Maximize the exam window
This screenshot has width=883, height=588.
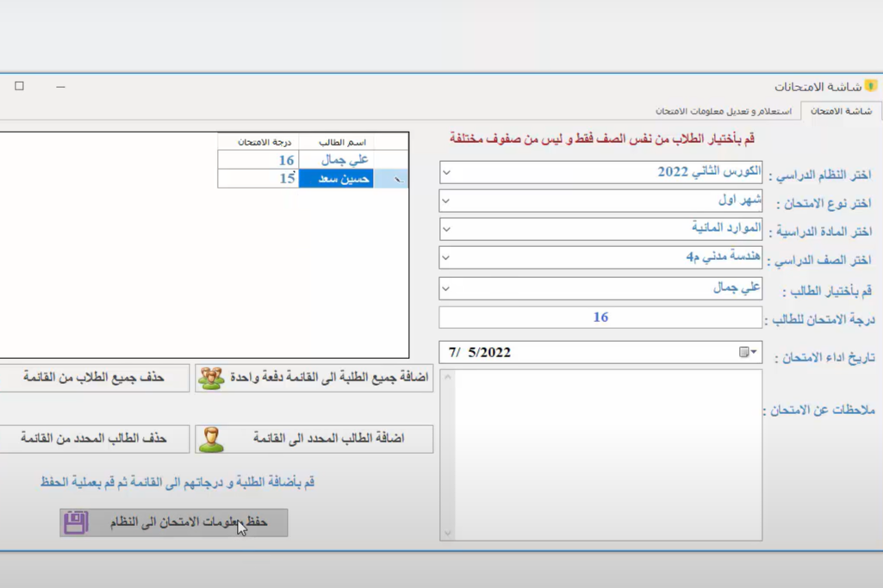click(x=19, y=86)
